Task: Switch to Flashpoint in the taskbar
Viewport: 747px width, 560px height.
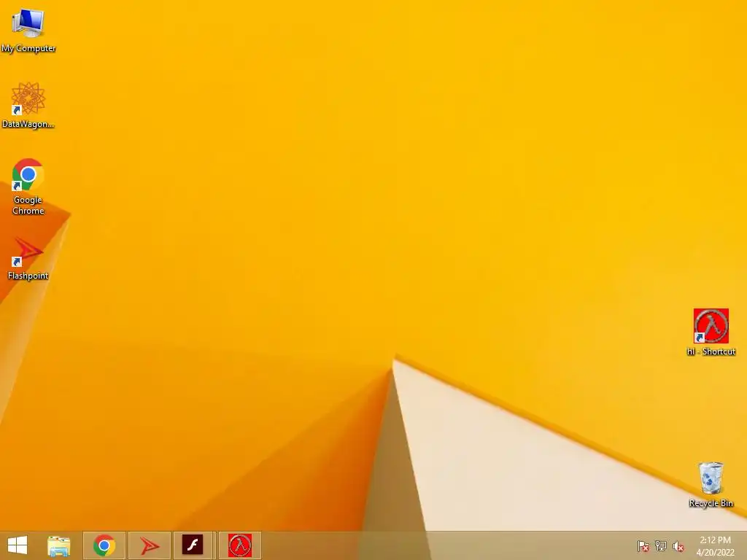Action: [x=150, y=545]
